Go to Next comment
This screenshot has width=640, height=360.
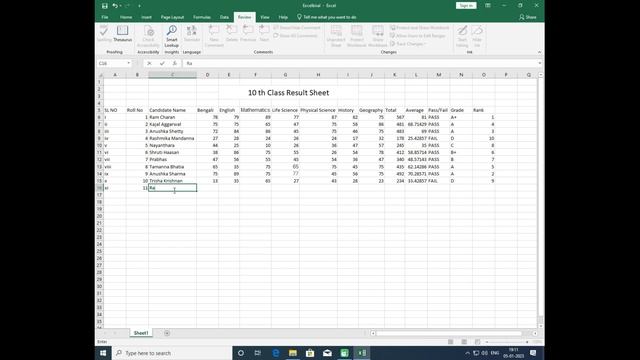[264, 34]
